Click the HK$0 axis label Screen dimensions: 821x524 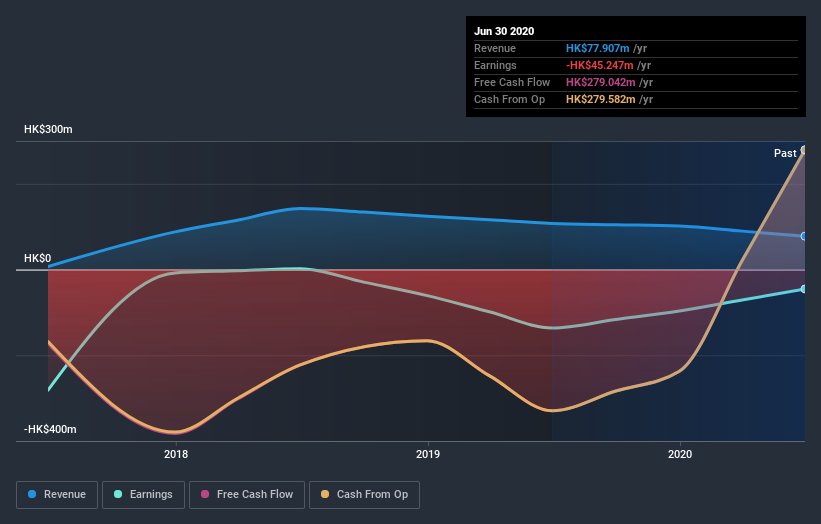[x=38, y=259]
